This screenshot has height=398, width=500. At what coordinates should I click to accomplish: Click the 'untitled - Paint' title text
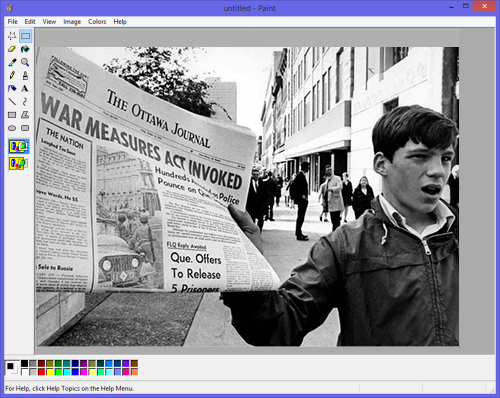pyautogui.click(x=249, y=8)
